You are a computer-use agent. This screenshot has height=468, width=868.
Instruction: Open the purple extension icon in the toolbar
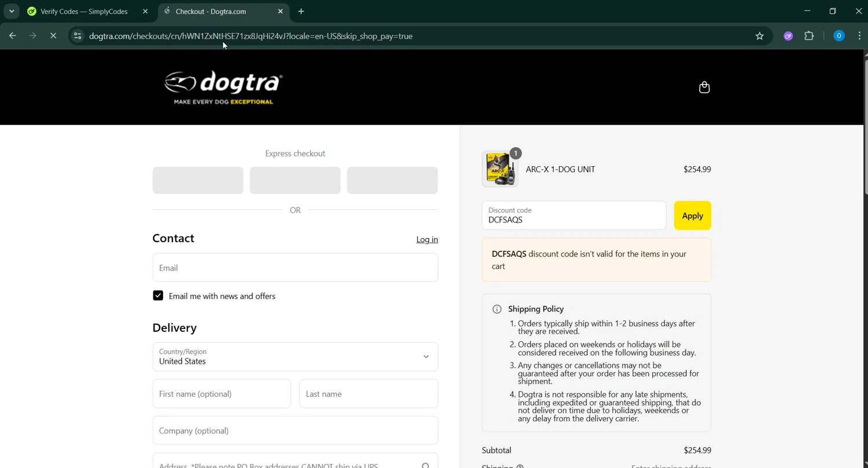tap(788, 36)
